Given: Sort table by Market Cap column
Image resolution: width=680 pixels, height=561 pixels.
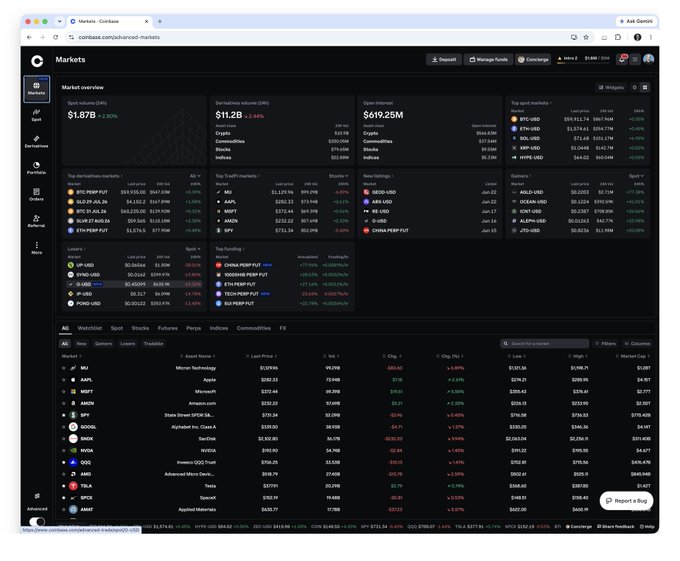Looking at the screenshot, I should pyautogui.click(x=633, y=356).
